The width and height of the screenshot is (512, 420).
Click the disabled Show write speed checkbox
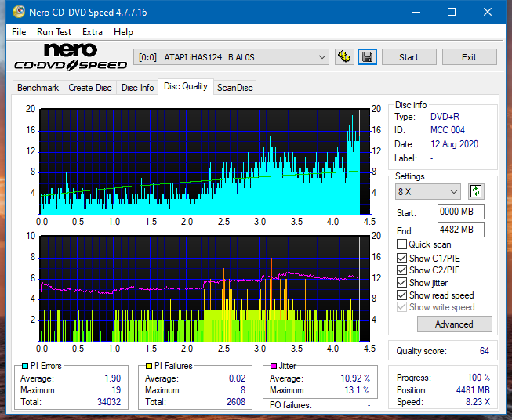(x=401, y=307)
